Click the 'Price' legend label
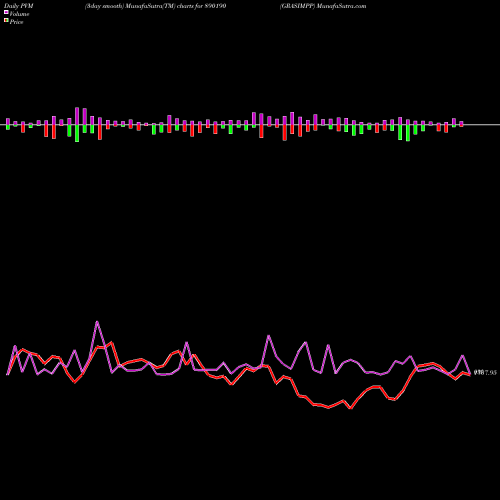Viewport: 500px width, 500px height. [x=16, y=22]
